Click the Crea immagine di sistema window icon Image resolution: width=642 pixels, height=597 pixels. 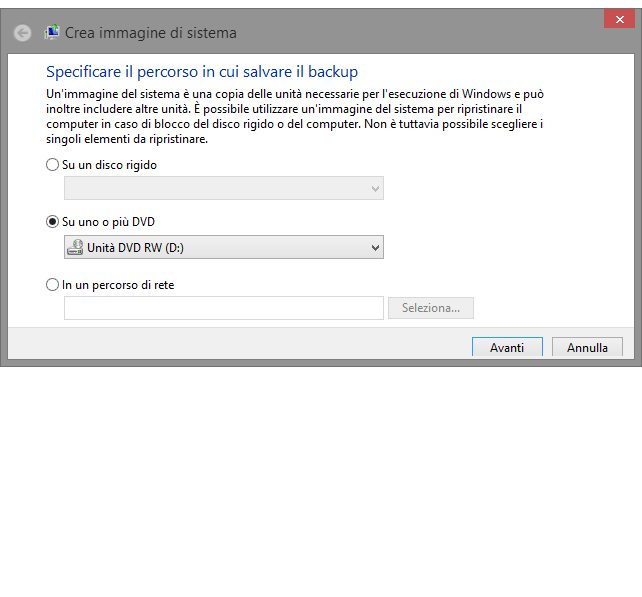(52, 33)
